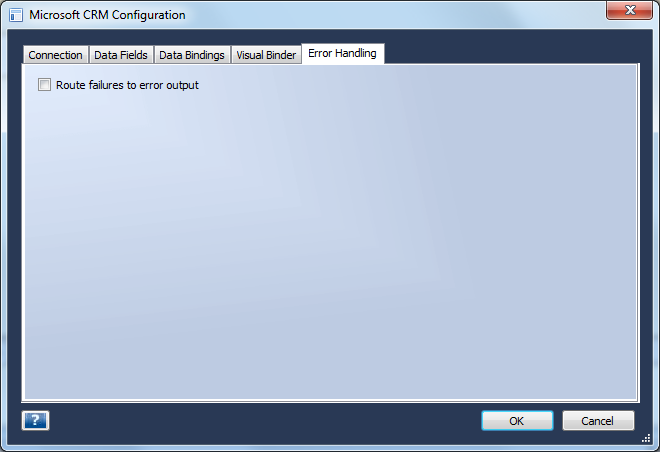Switch to the Connection tab

(x=56, y=55)
